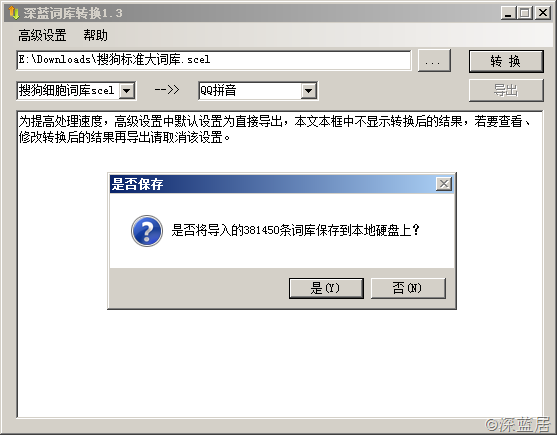Click the 搜狗细胞词库scel combo box text
The image size is (557, 435).
[67, 91]
